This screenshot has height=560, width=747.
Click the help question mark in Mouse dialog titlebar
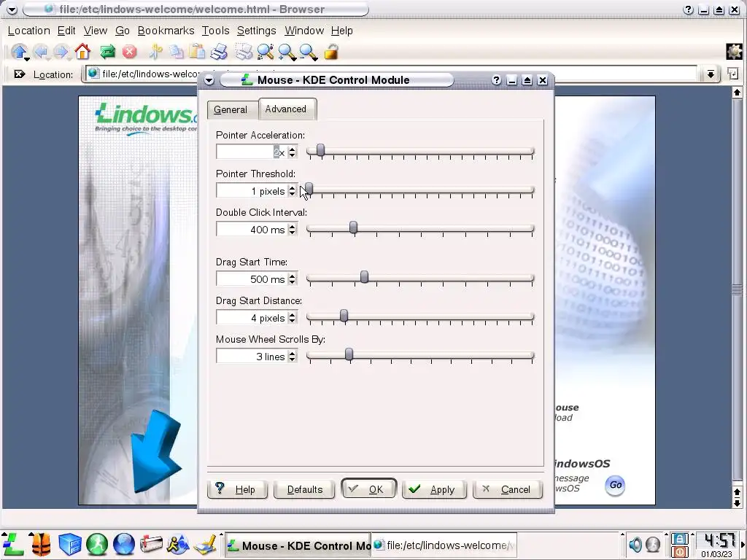point(496,80)
